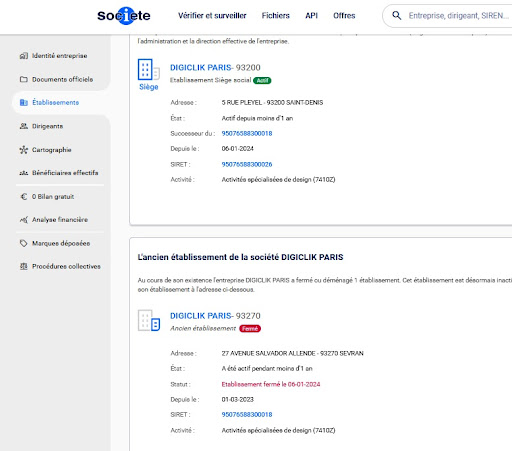This screenshot has height=451, width=512.
Task: Select address 27 AVENUE SALVADOR ALLENDE - 93270 SEVRAN
Action: pos(292,353)
